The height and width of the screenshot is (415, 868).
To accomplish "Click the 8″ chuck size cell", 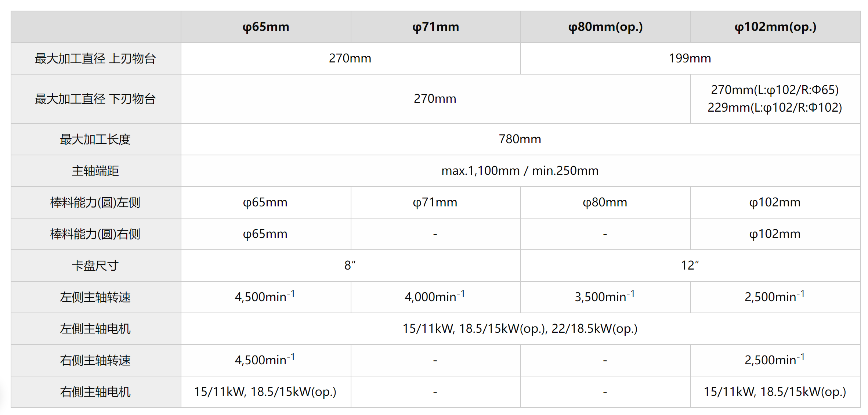I will click(350, 266).
